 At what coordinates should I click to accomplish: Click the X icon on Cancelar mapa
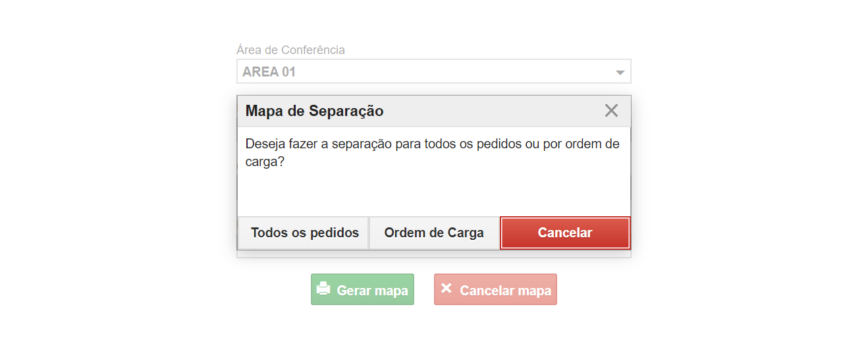pos(446,288)
